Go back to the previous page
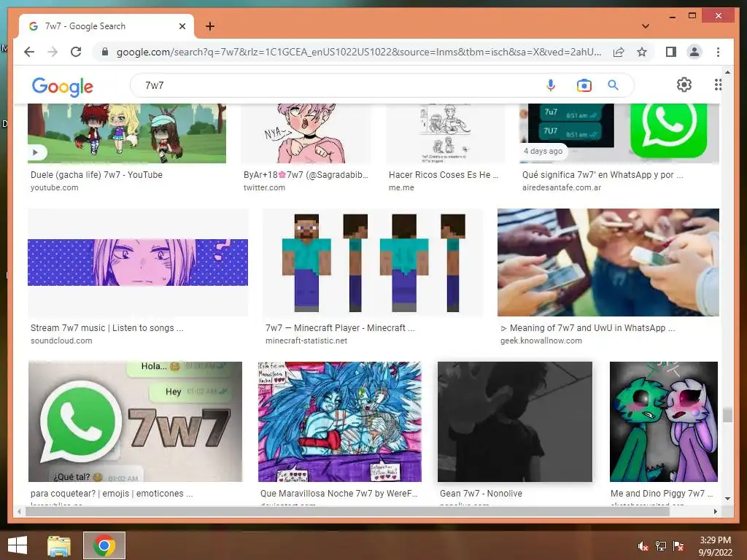The image size is (747, 560). point(29,52)
